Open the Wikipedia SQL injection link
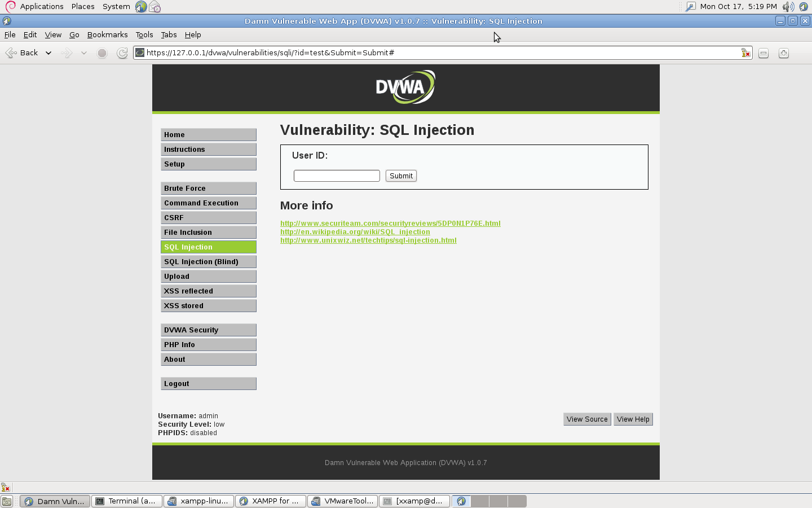The width and height of the screenshot is (812, 508). tap(355, 231)
